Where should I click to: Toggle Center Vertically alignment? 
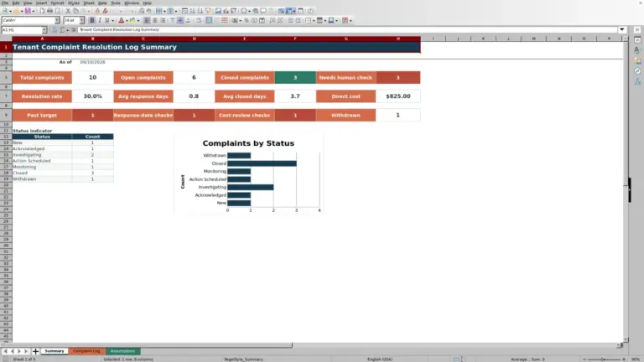(180, 20)
